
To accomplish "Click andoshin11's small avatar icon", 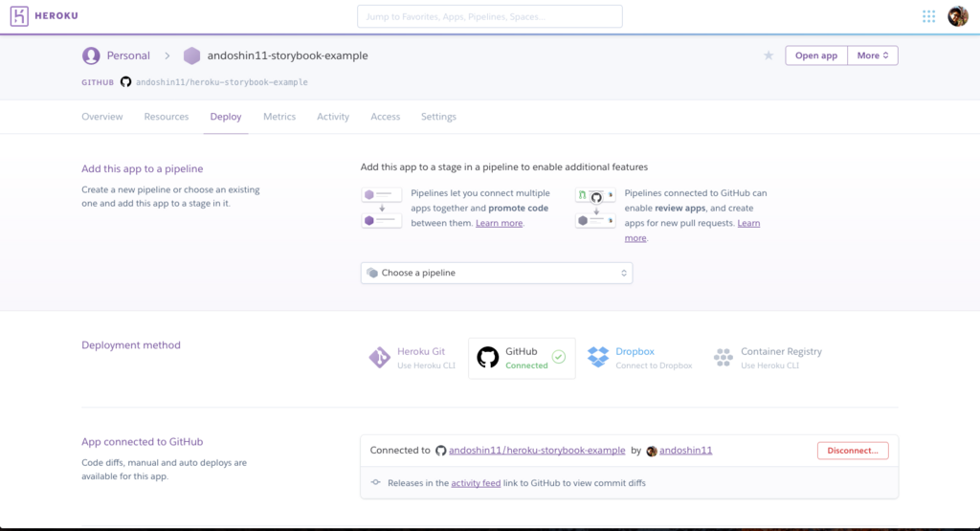I will click(652, 451).
